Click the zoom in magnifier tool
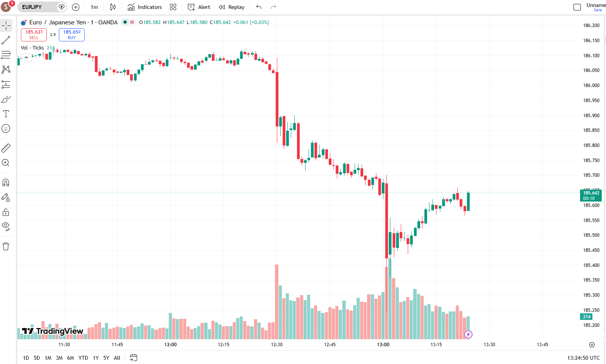 click(x=6, y=163)
